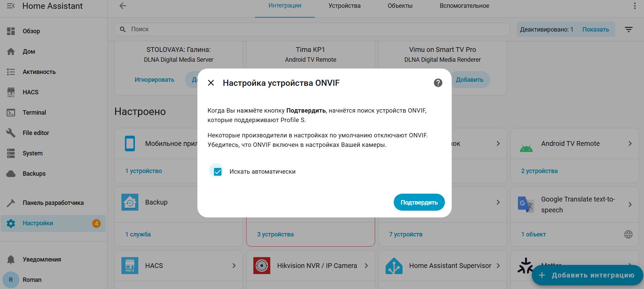Collapse the sidebar menu icon
The image size is (644, 289).
click(x=11, y=6)
